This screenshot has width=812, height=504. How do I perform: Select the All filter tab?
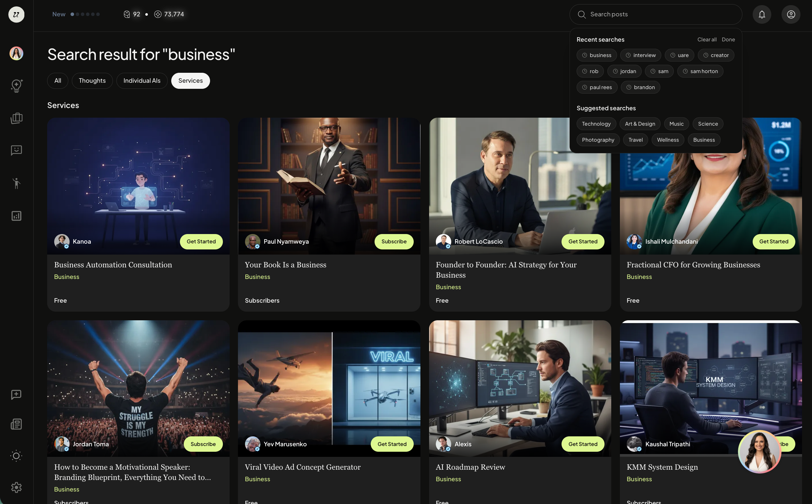click(58, 81)
